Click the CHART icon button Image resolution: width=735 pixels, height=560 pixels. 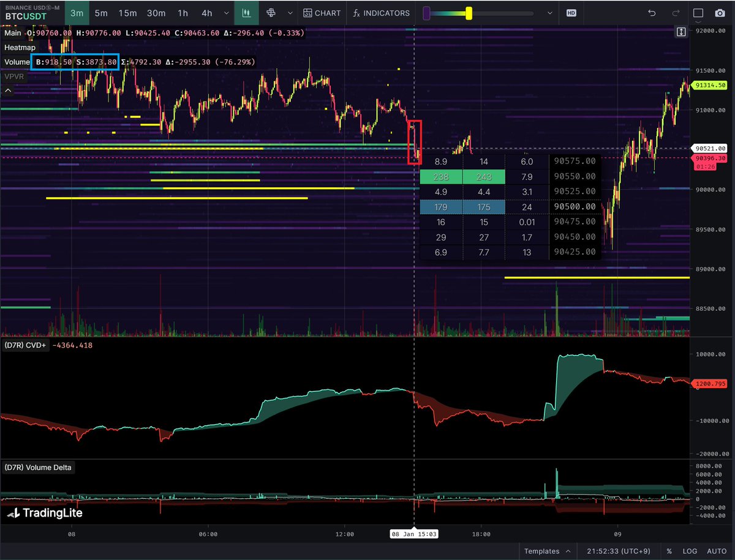click(x=322, y=13)
